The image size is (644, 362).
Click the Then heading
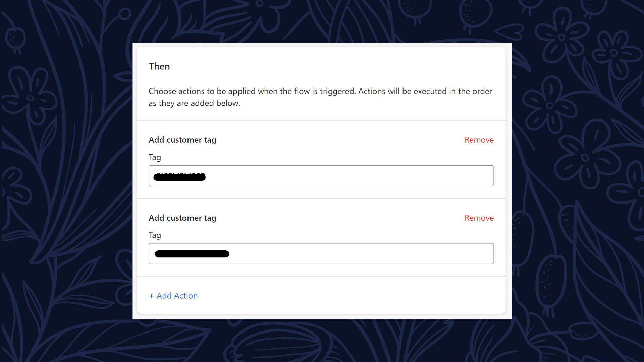tap(159, 66)
